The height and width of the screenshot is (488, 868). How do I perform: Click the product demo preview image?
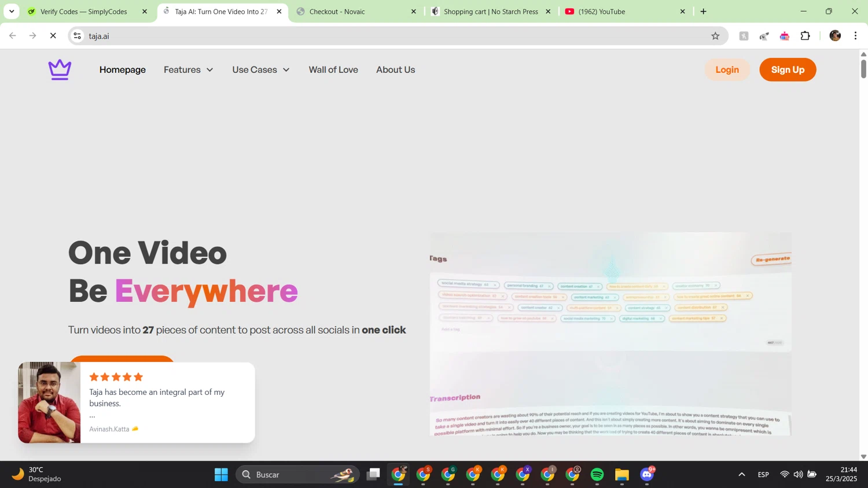click(610, 334)
